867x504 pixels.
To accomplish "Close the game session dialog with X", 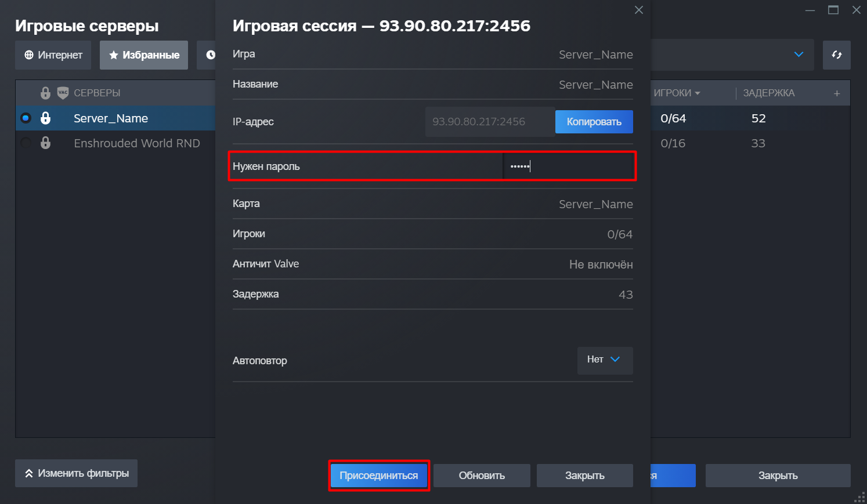I will click(x=639, y=10).
